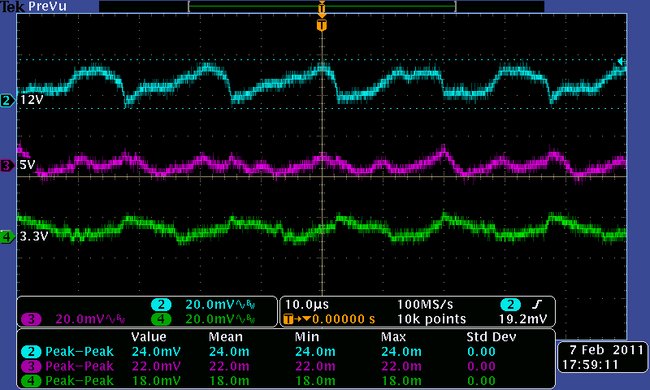Click the date and time display
The width and height of the screenshot is (650, 390).
602,357
